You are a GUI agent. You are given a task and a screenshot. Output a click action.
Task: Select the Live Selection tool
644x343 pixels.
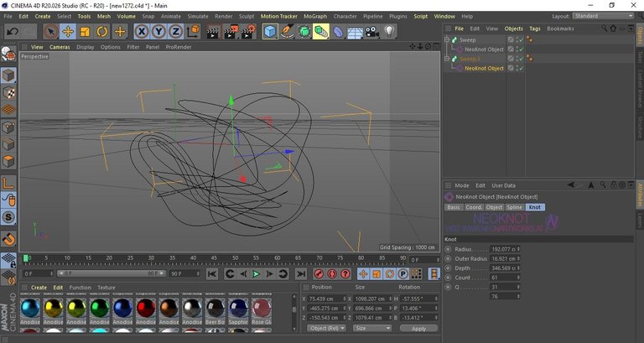click(x=51, y=32)
